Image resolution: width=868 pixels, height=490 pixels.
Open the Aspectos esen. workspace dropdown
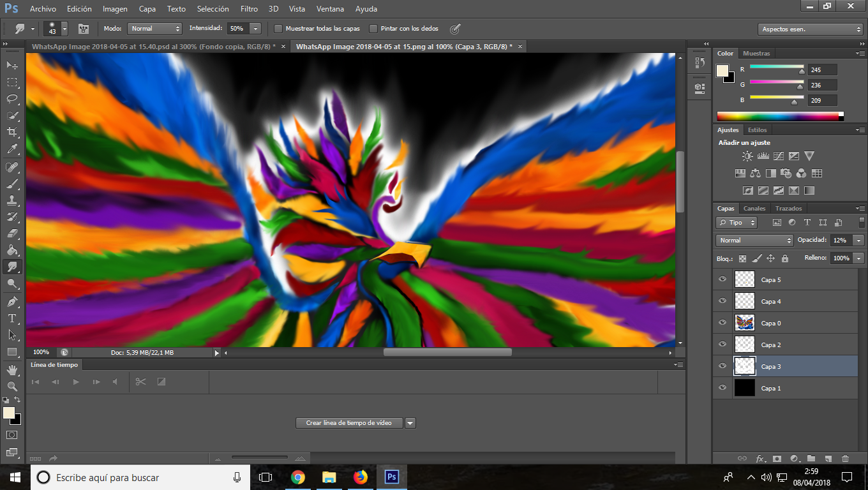(811, 29)
